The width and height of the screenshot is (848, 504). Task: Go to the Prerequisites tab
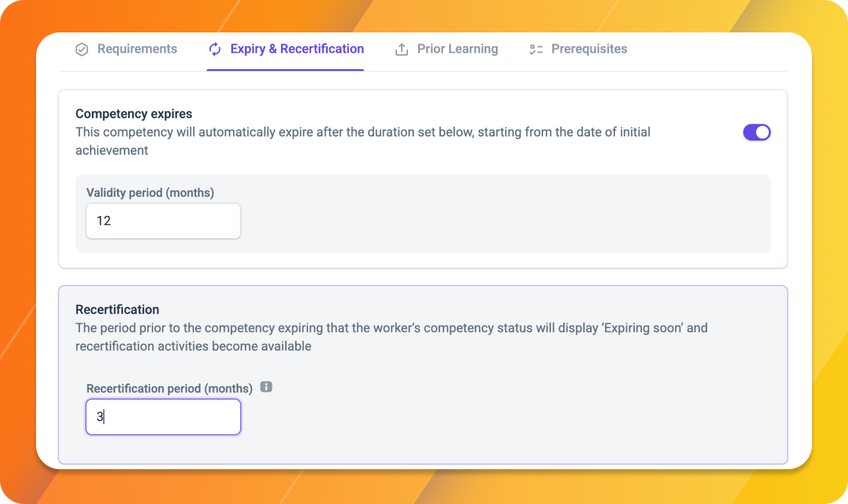click(x=578, y=49)
